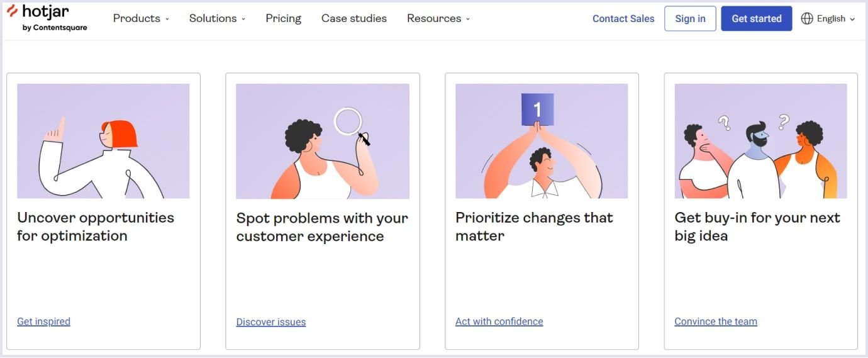Click the Prioritize changes that matter heading
The width and height of the screenshot is (868, 358).
[534, 227]
